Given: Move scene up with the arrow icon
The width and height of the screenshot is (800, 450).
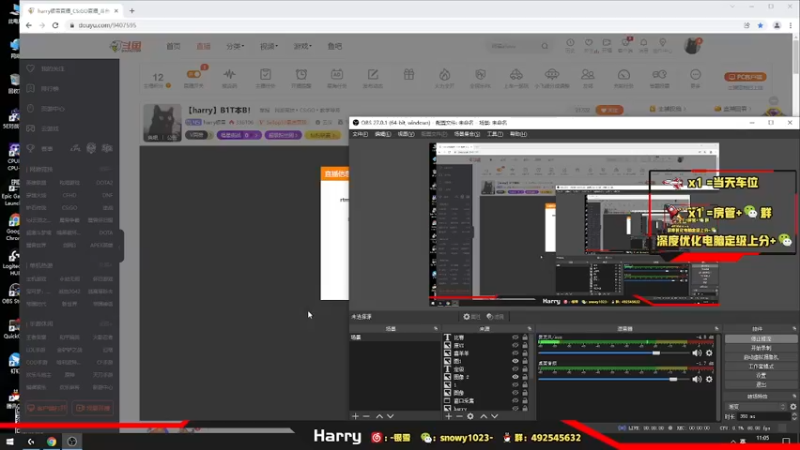Looking at the screenshot, I should pyautogui.click(x=379, y=416).
